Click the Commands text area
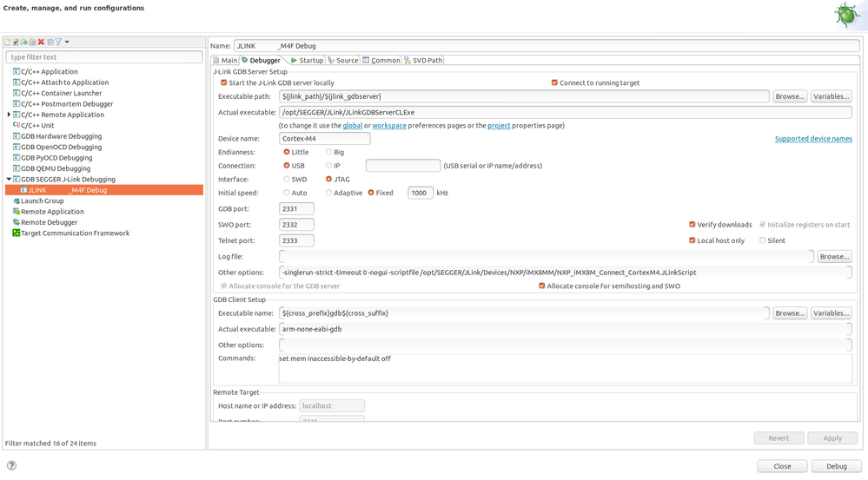Screen dimensions: 868x480 coord(565,368)
